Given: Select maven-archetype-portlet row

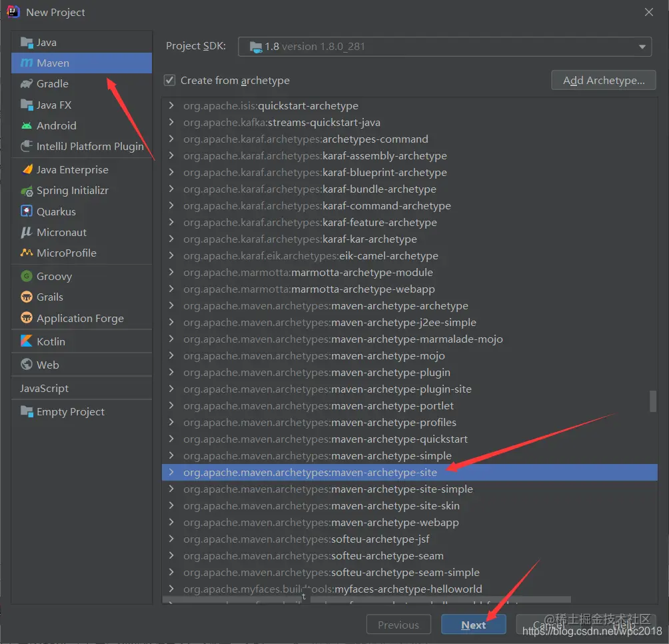Looking at the screenshot, I should pos(410,405).
